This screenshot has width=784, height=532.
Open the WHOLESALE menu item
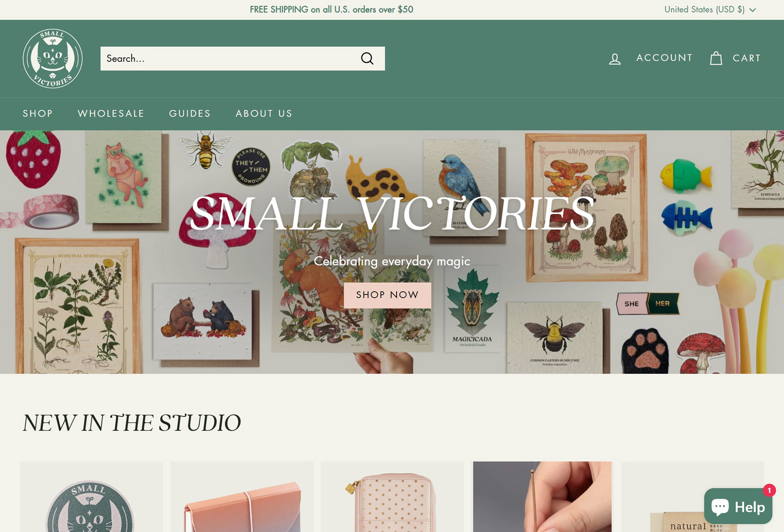pos(111,113)
